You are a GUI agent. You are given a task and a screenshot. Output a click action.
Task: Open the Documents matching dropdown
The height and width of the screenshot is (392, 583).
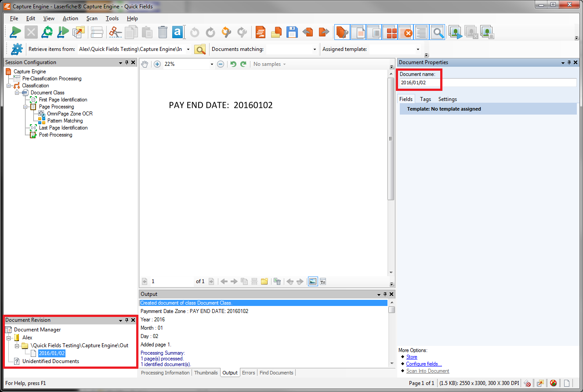(315, 50)
